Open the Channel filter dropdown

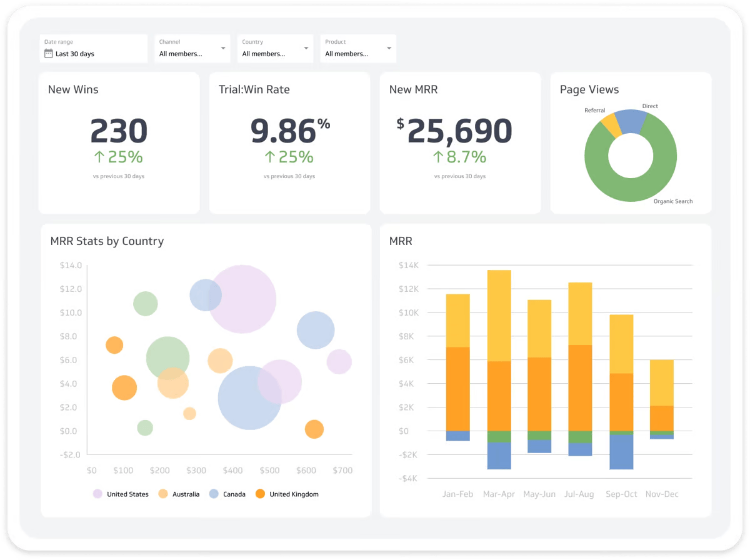pyautogui.click(x=222, y=48)
